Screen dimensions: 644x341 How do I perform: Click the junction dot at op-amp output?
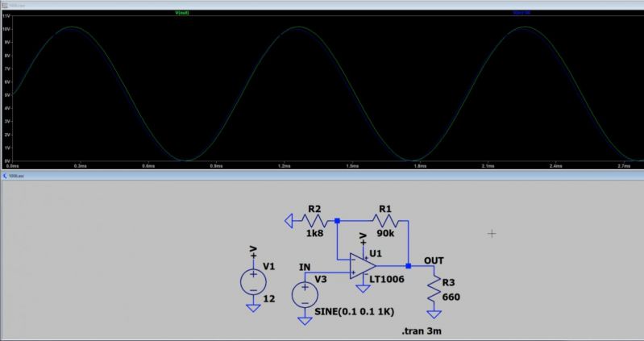pyautogui.click(x=409, y=265)
